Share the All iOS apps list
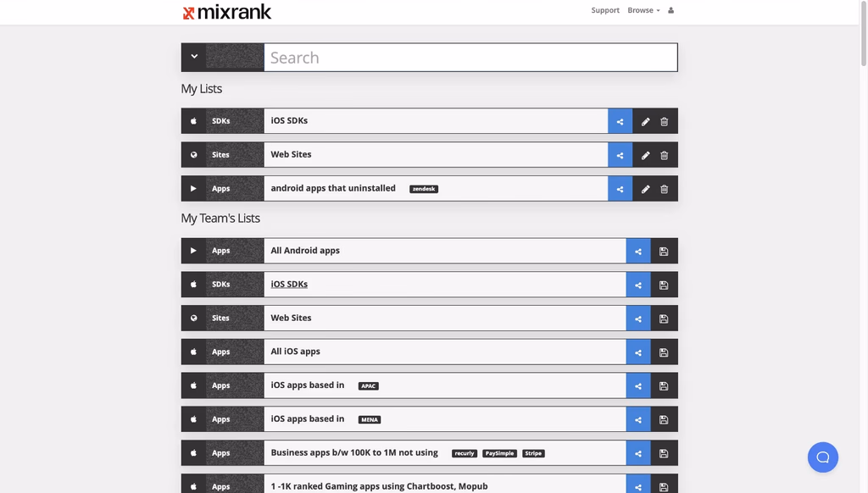The height and width of the screenshot is (493, 868). [638, 352]
